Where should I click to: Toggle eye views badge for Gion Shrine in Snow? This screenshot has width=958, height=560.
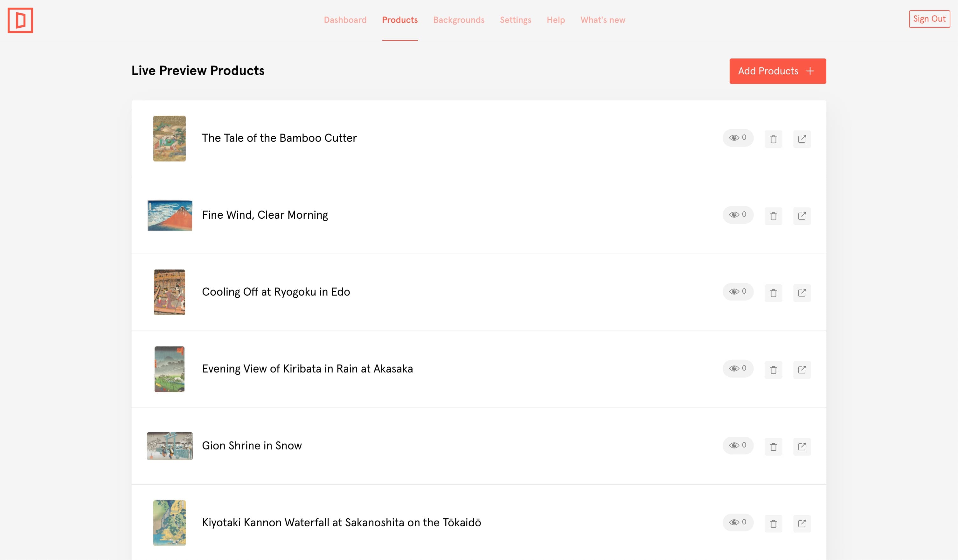(x=738, y=445)
